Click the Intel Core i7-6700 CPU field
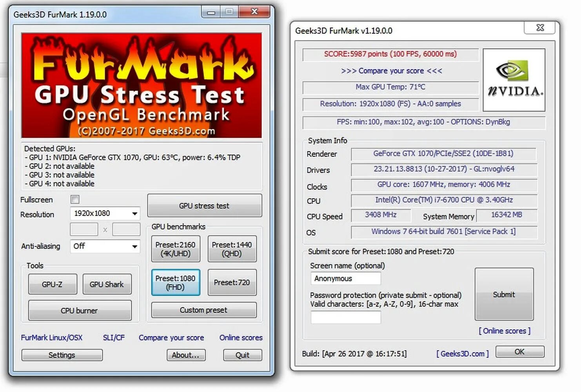This screenshot has width=581, height=392. (444, 200)
